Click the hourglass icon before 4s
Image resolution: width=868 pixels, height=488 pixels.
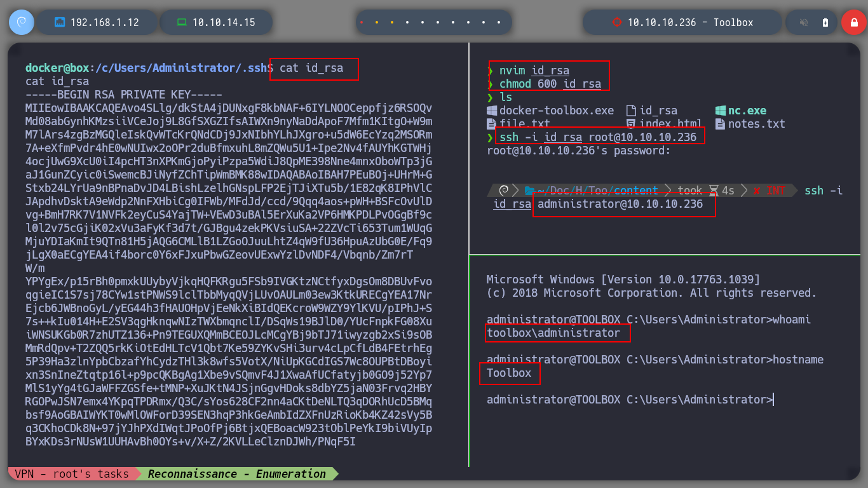coord(714,191)
